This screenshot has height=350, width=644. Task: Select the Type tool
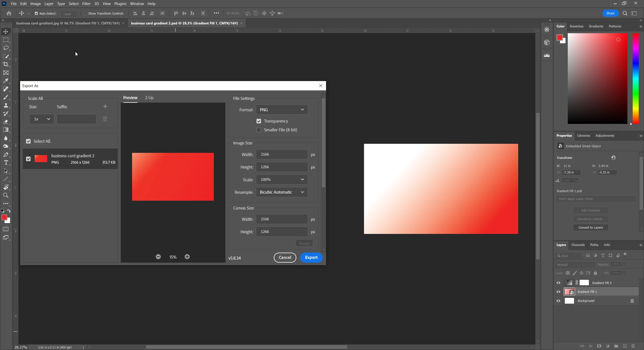tap(6, 163)
